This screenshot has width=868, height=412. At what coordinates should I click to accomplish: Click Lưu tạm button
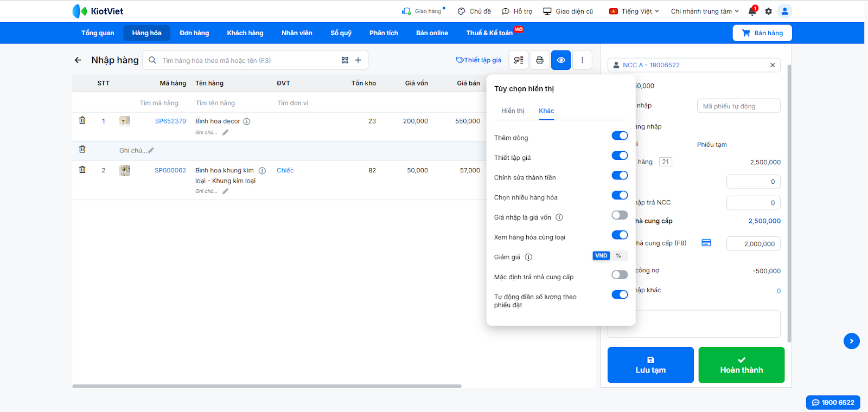(x=650, y=365)
